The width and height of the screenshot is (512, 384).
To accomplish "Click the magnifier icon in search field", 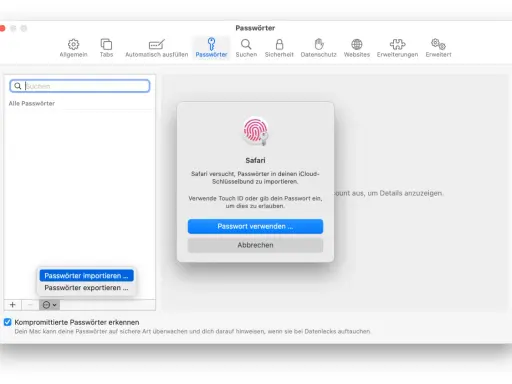I will coord(18,86).
